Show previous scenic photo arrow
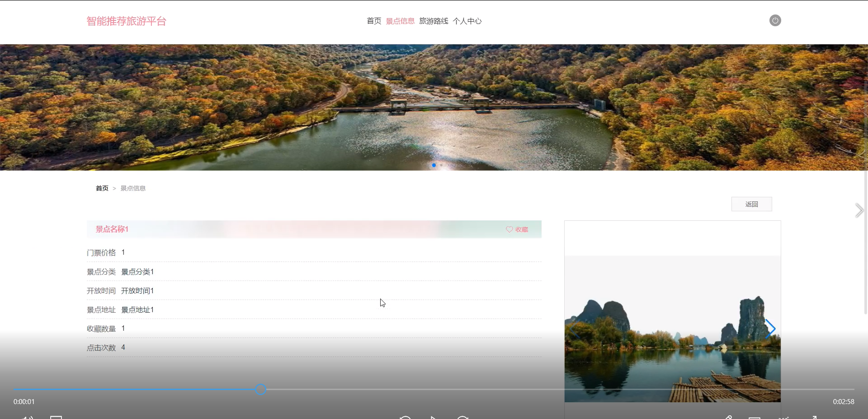This screenshot has height=419, width=868. pos(574,329)
